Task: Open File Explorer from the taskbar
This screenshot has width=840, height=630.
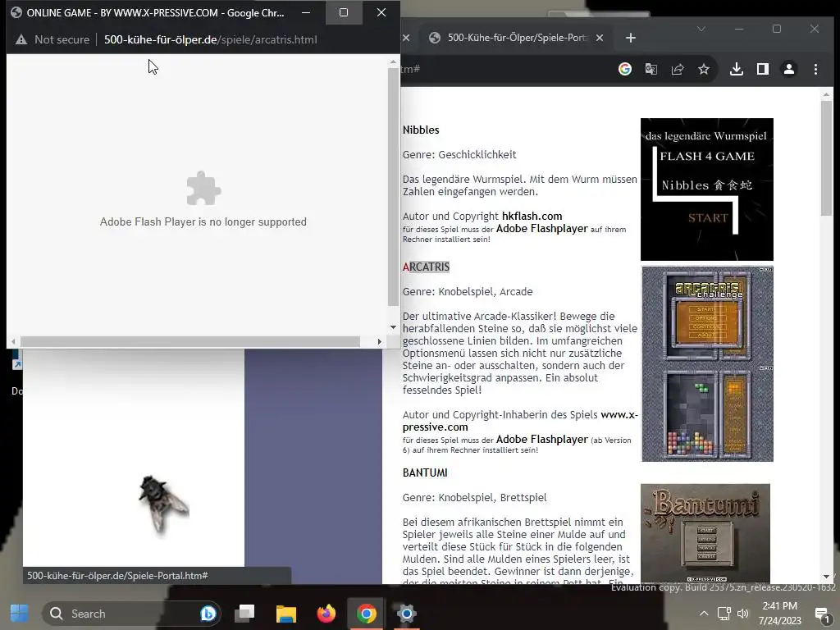Action: click(286, 614)
